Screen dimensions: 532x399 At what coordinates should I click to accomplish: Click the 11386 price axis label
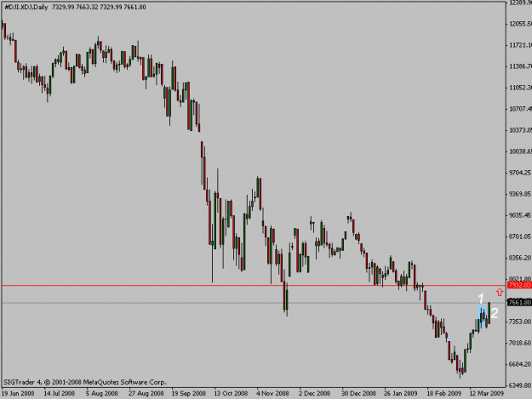click(x=520, y=66)
